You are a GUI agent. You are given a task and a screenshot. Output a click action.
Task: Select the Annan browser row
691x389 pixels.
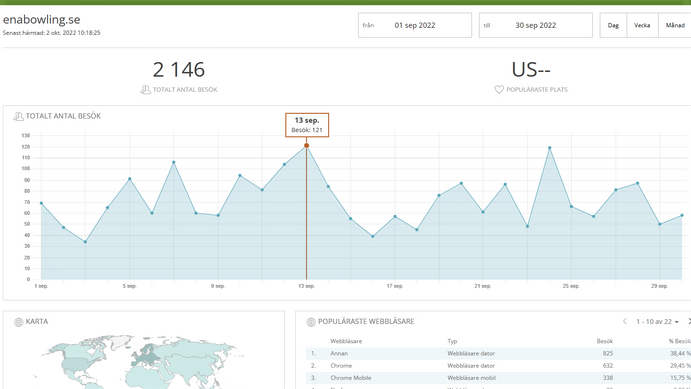tap(498, 353)
